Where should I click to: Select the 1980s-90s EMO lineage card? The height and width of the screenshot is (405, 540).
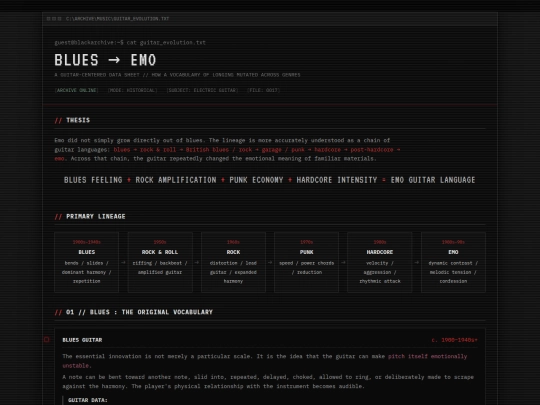click(453, 262)
